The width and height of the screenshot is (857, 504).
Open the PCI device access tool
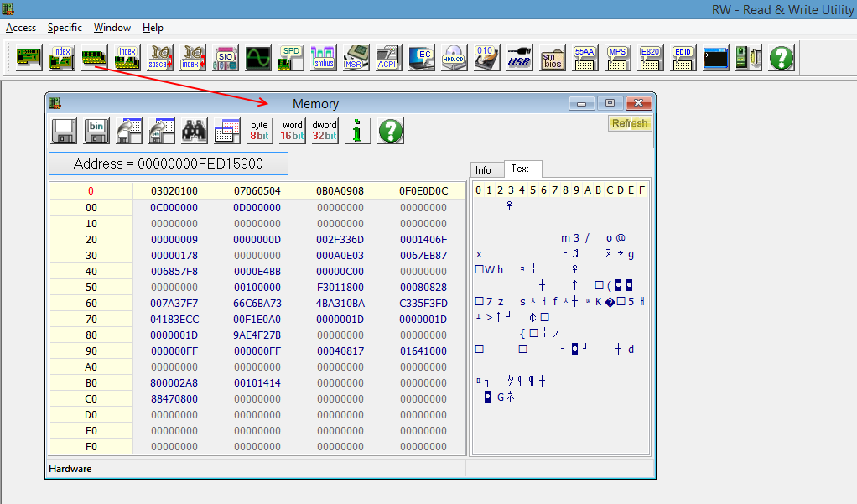coord(29,58)
